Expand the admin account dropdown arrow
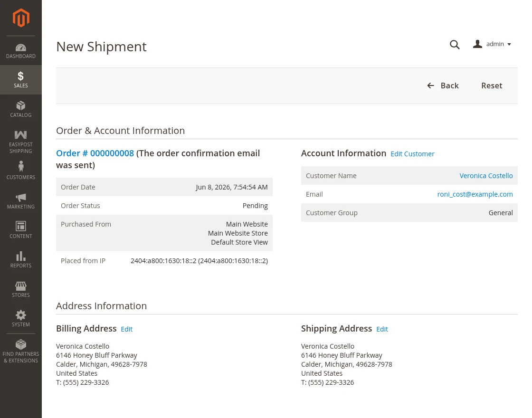Viewport: 532px width, 418px height. click(509, 45)
